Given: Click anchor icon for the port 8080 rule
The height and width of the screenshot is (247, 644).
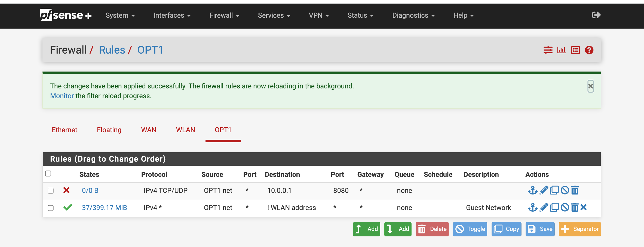Looking at the screenshot, I should tap(532, 190).
